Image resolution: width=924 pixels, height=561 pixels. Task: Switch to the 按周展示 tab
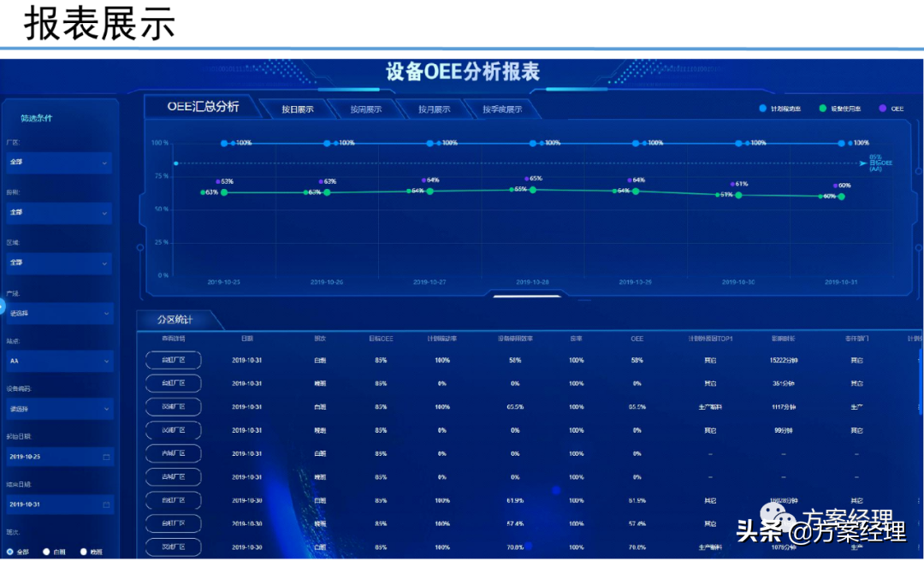pos(365,109)
